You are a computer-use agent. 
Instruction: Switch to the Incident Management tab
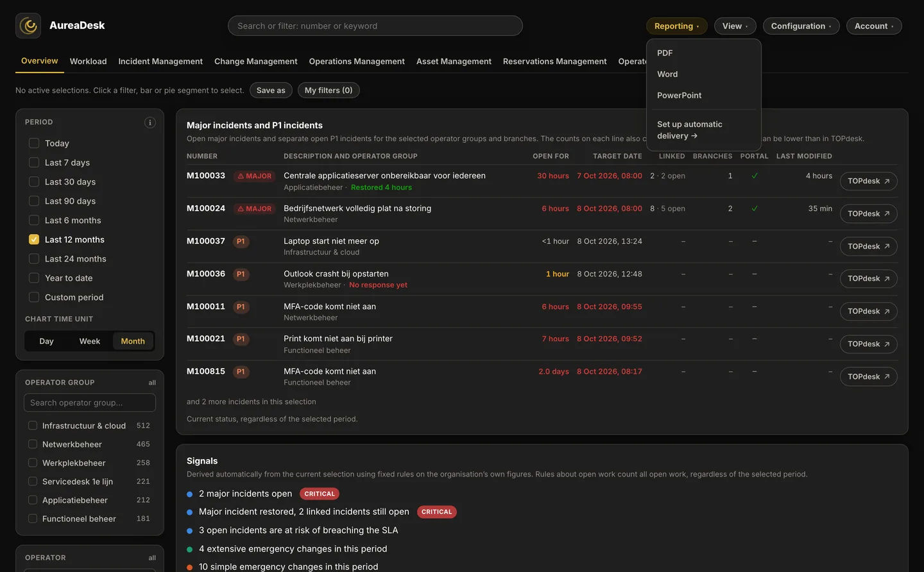coord(160,62)
